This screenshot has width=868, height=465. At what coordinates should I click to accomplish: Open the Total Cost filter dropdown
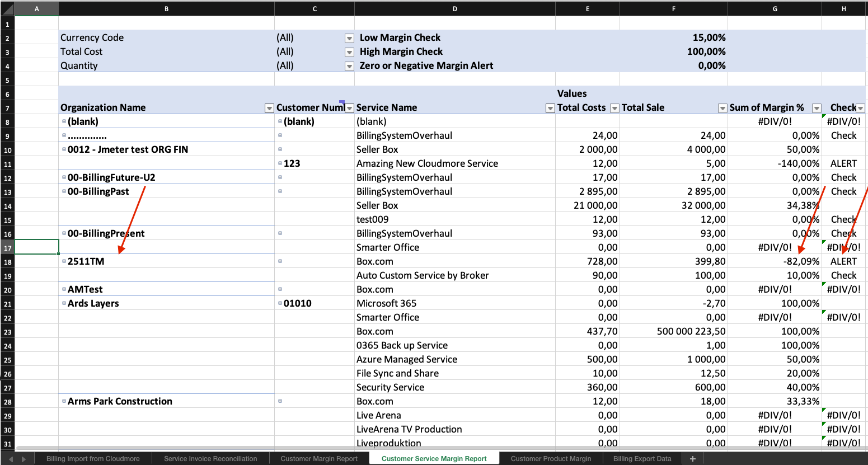tap(349, 53)
